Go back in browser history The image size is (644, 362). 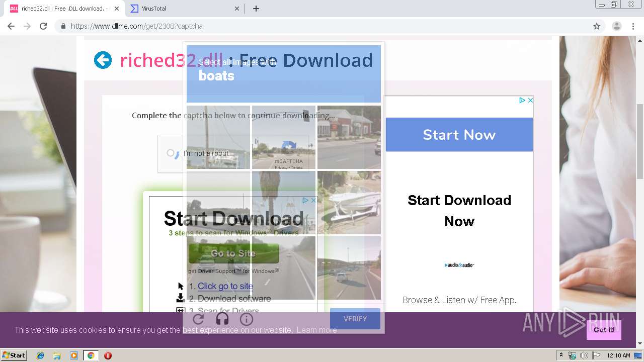[x=11, y=26]
